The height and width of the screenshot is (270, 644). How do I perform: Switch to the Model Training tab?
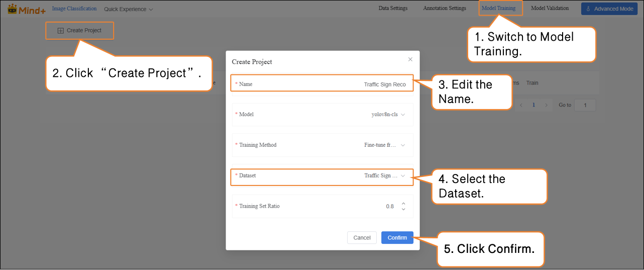click(x=498, y=9)
